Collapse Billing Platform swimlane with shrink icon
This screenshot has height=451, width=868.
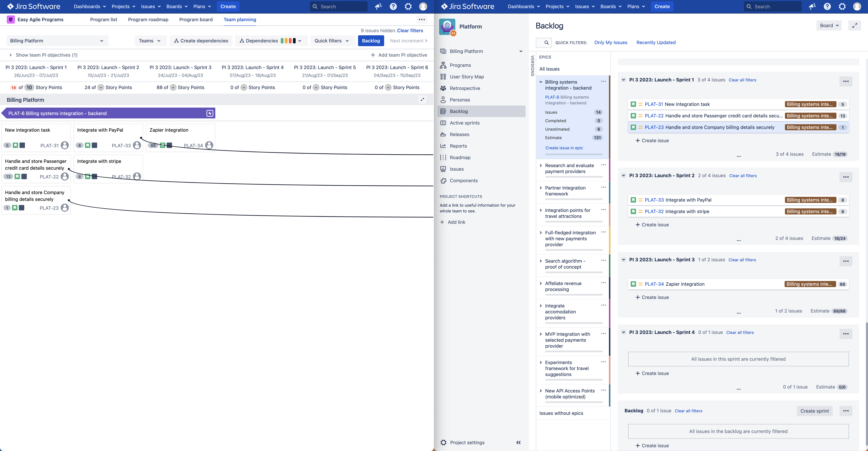[x=422, y=99]
